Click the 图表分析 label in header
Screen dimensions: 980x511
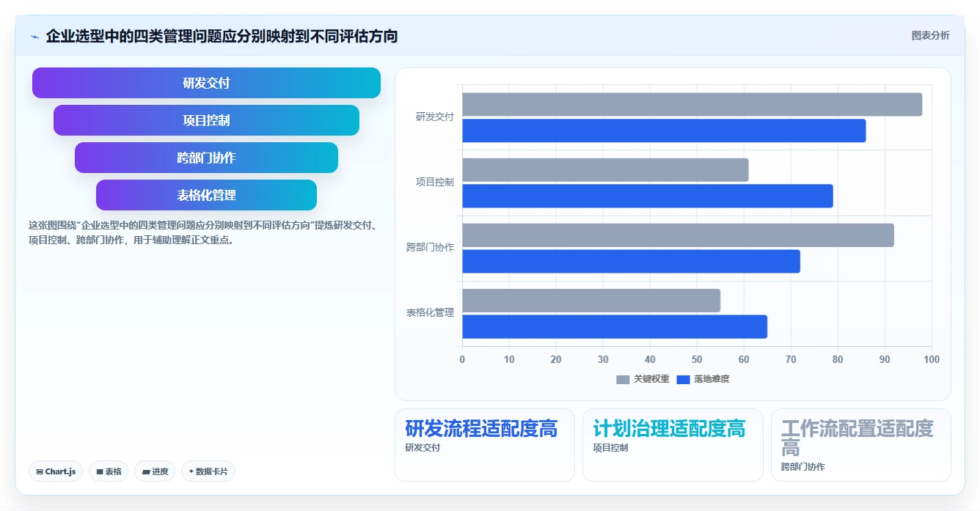click(930, 35)
